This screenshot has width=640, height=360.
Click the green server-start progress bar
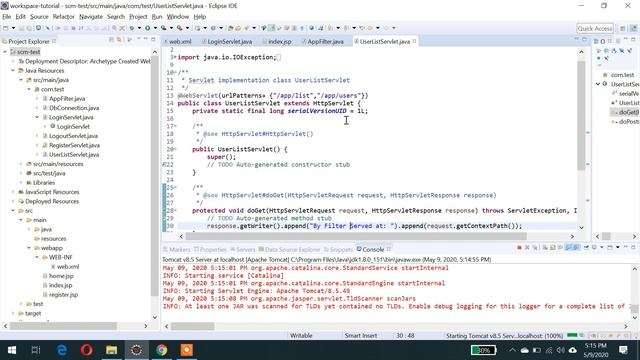point(572,336)
